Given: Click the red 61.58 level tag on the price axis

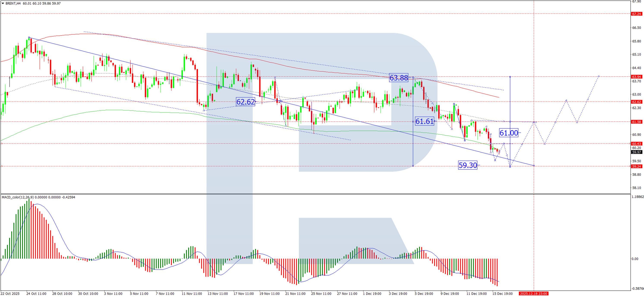Looking at the screenshot, I should tap(636, 122).
